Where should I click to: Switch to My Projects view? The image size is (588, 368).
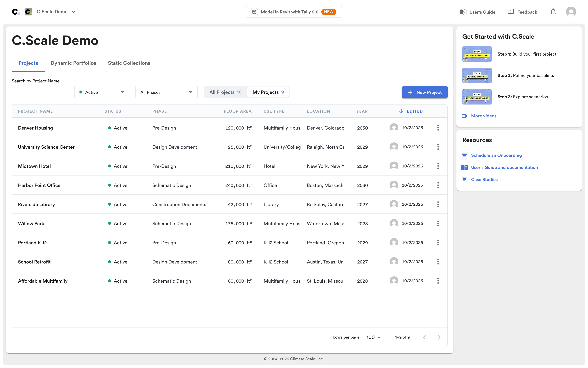point(268,92)
